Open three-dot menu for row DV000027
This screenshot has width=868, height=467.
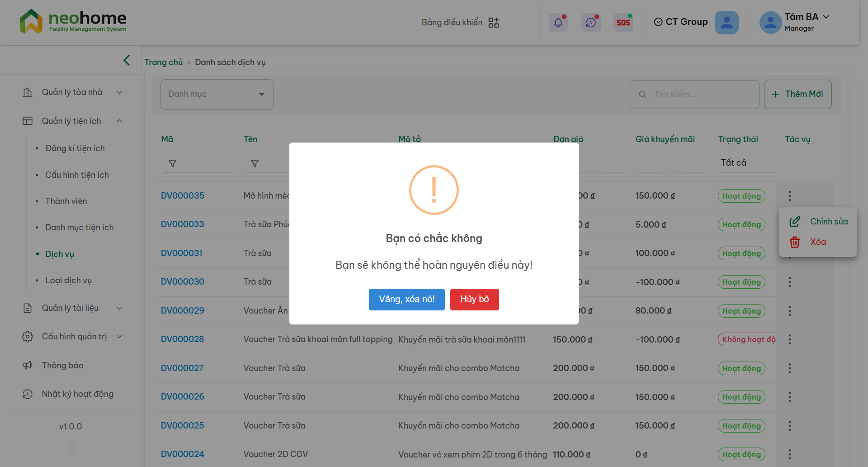point(789,368)
